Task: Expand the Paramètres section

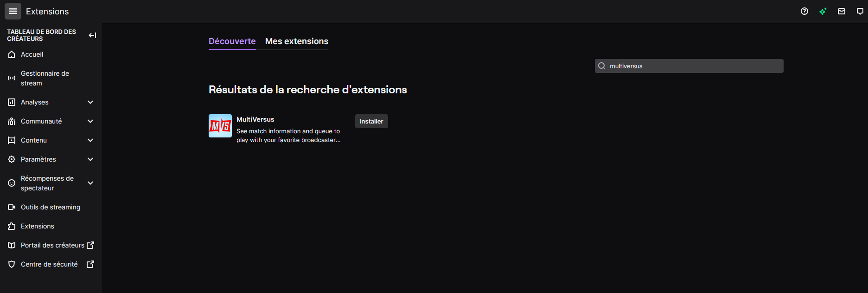Action: tap(90, 159)
